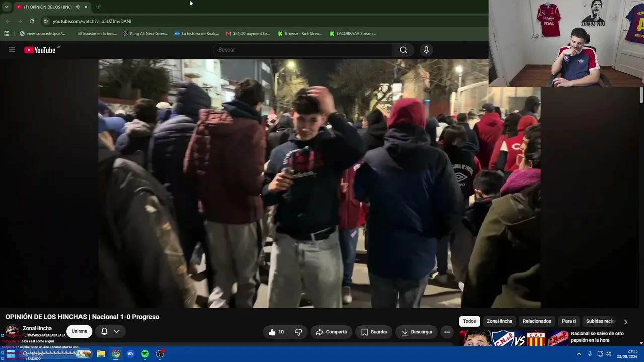Click the Unirme join button
644x362 pixels.
[x=79, y=331]
